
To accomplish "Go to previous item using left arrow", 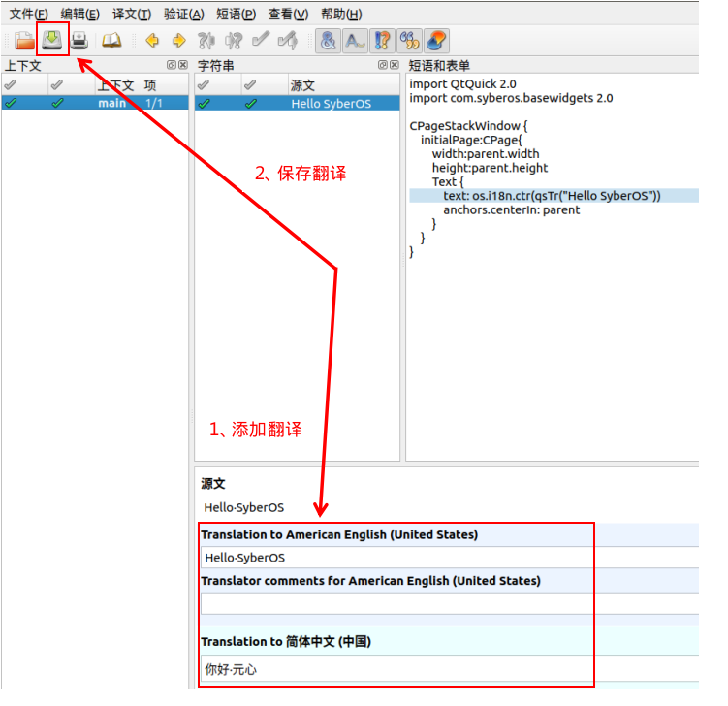I will click(152, 41).
